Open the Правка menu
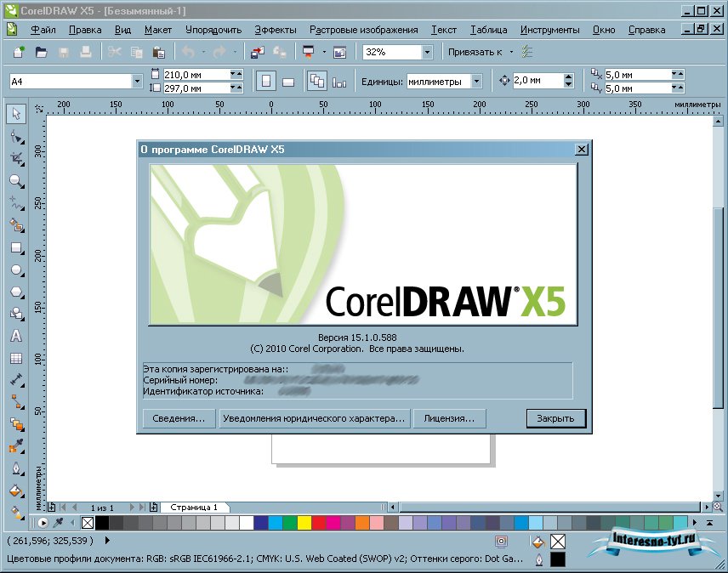The width and height of the screenshot is (728, 573). coord(85,30)
